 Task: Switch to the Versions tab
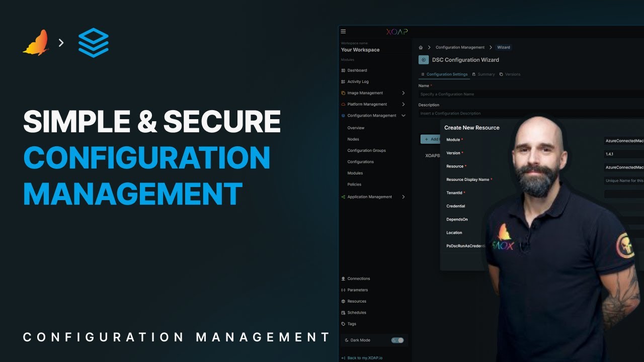pyautogui.click(x=510, y=74)
